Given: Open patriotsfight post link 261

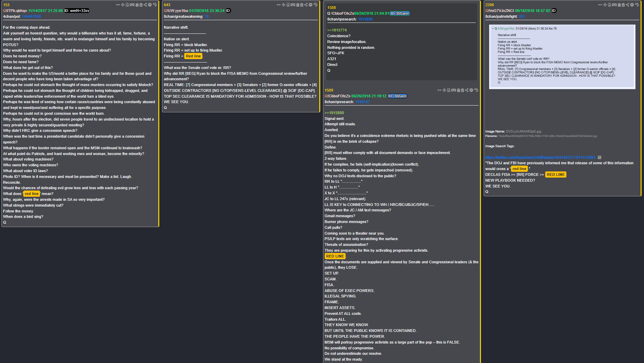Looking at the screenshot, I should coord(522,16).
